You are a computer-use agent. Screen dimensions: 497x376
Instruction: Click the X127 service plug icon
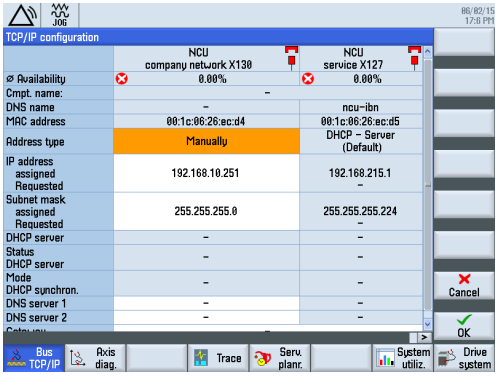coord(414,58)
